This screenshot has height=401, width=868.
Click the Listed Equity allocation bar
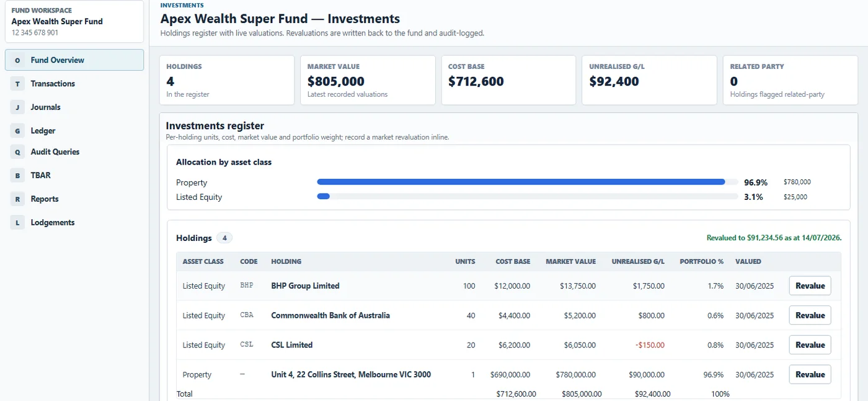(528, 197)
